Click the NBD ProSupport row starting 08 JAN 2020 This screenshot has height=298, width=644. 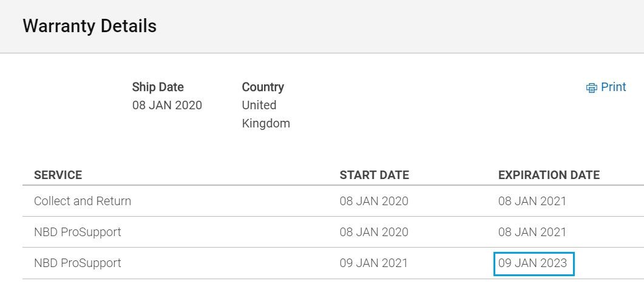(333, 232)
